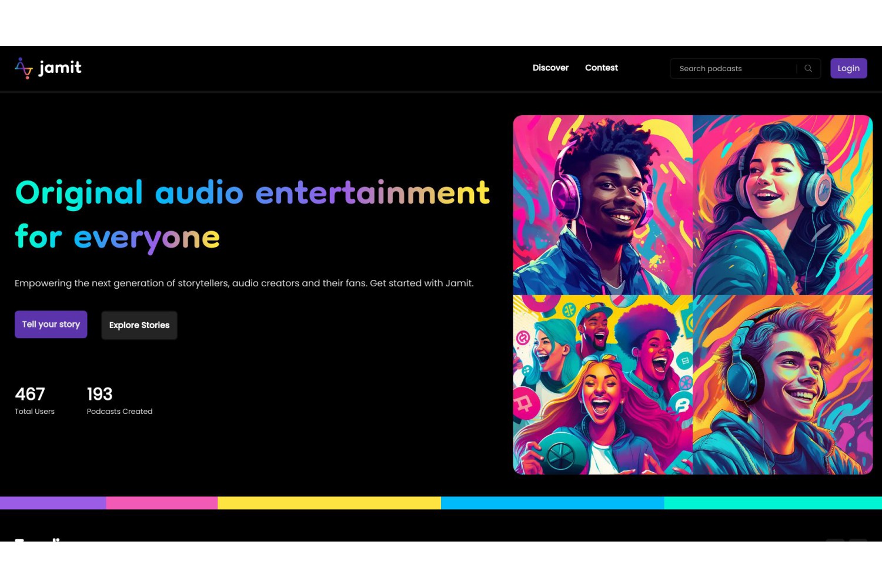
Task: Open the Contest page
Action: (601, 68)
